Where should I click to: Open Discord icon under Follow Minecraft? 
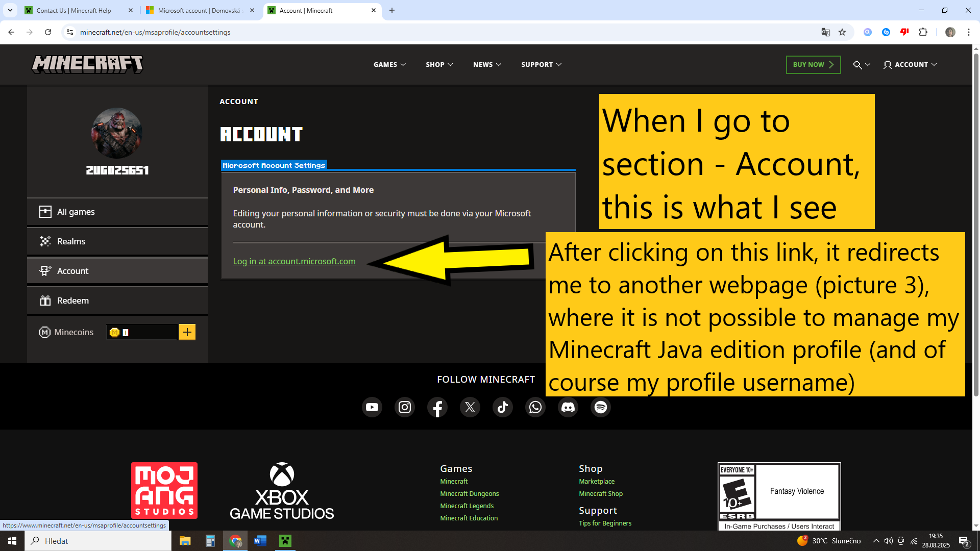(568, 407)
